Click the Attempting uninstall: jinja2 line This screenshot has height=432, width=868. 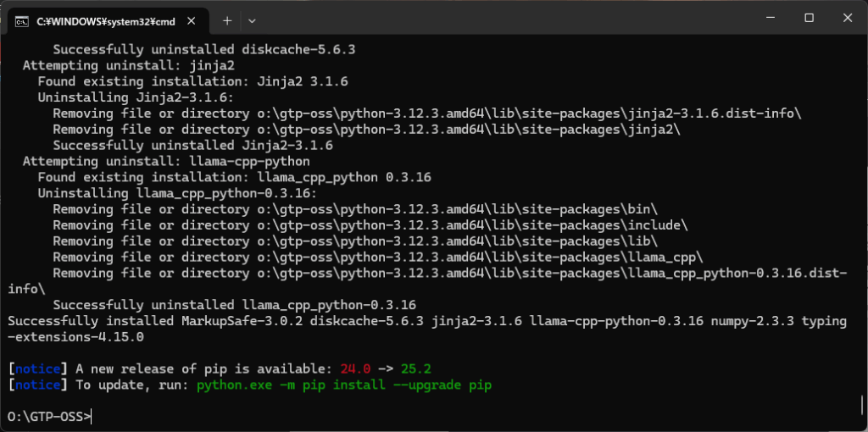(x=129, y=66)
